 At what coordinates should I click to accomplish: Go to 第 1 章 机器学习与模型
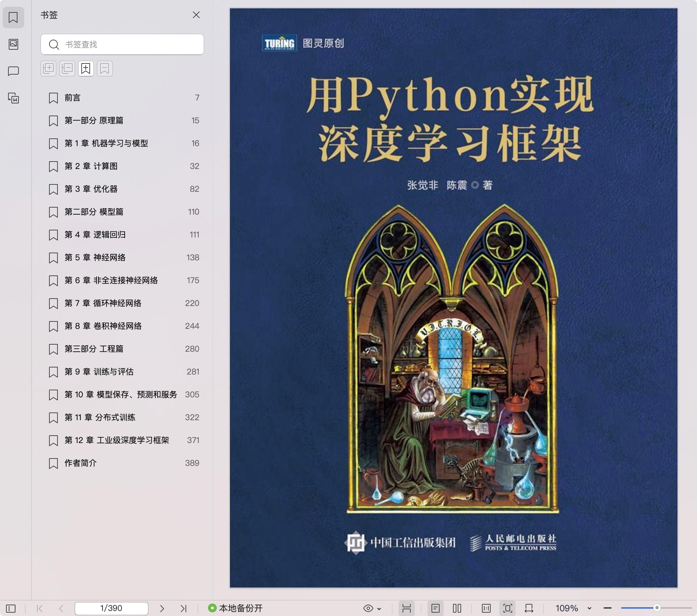(x=122, y=143)
